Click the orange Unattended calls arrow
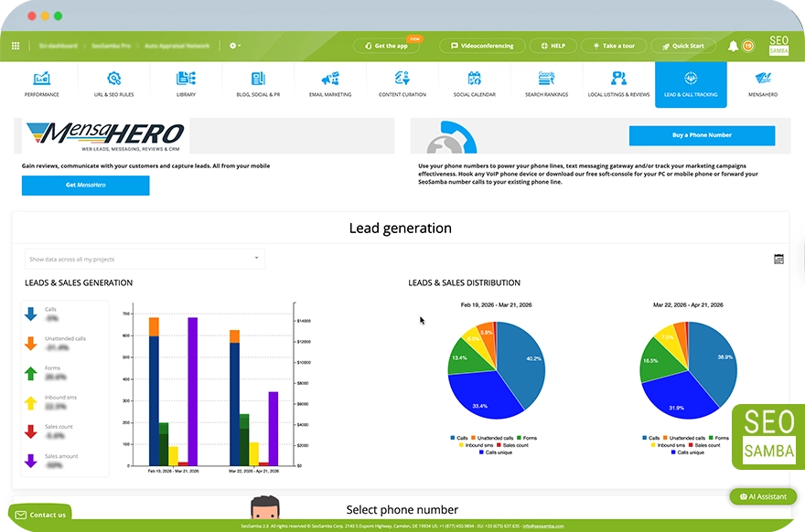 coord(31,343)
